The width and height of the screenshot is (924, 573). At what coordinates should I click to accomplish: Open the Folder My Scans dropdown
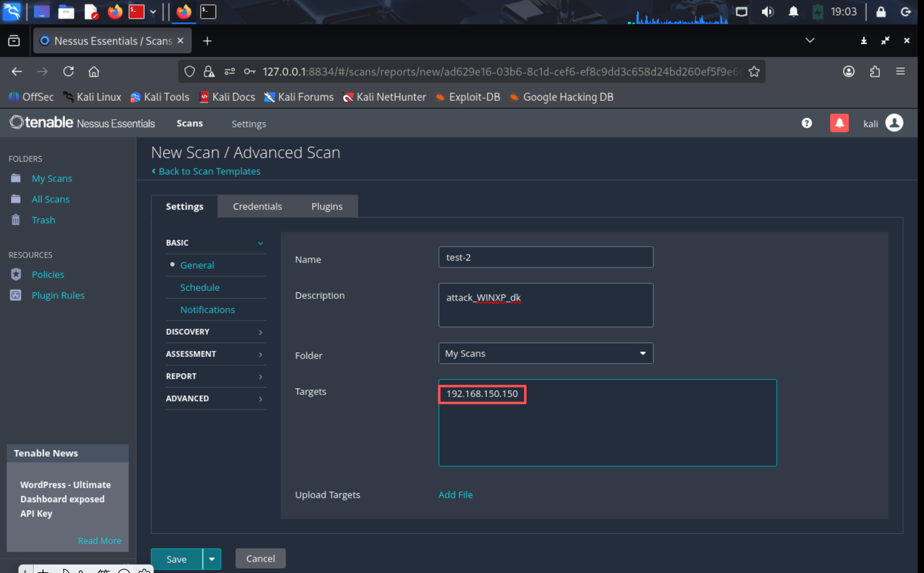point(546,353)
